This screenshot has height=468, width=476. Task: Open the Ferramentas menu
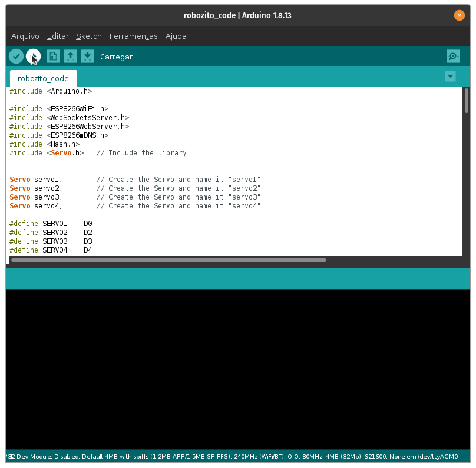point(133,36)
